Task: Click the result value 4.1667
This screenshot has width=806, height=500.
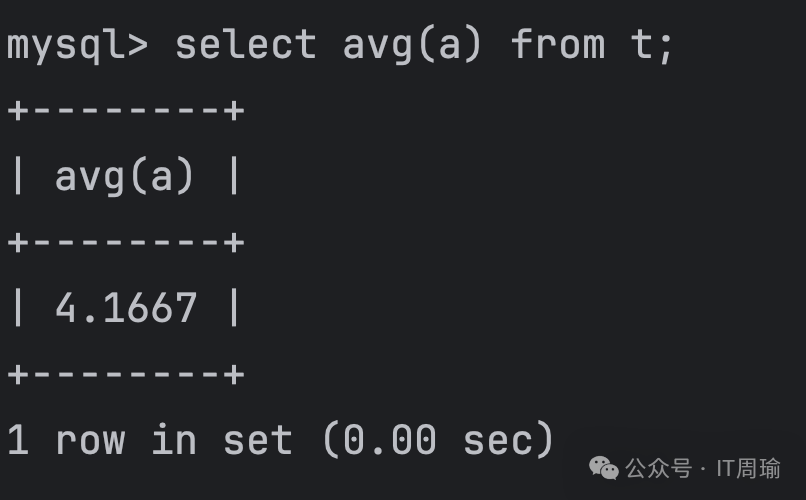Action: click(125, 308)
